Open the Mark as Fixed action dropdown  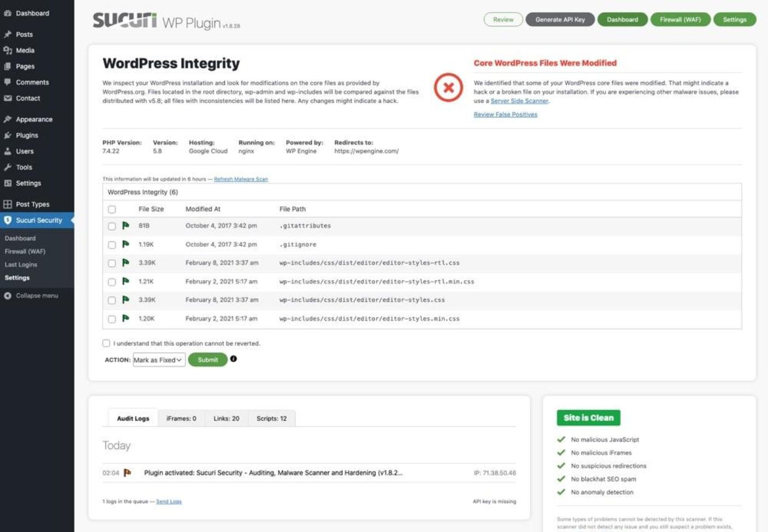point(159,360)
